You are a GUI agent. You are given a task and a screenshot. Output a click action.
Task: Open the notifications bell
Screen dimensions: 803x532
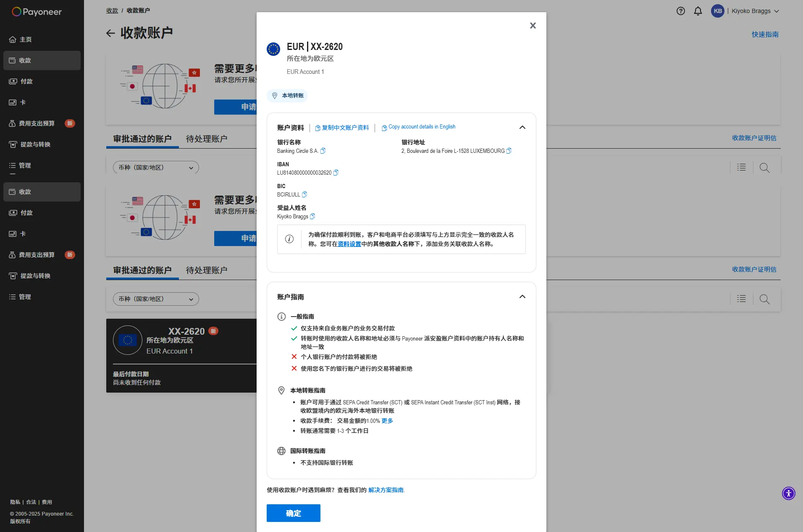pos(698,11)
